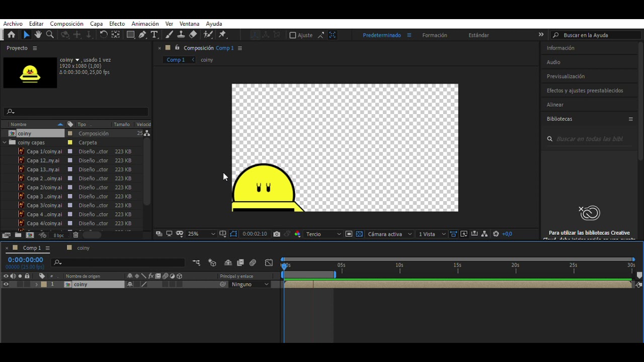Toggle visibility eye of coiny layer
The height and width of the screenshot is (362, 644).
point(6,285)
